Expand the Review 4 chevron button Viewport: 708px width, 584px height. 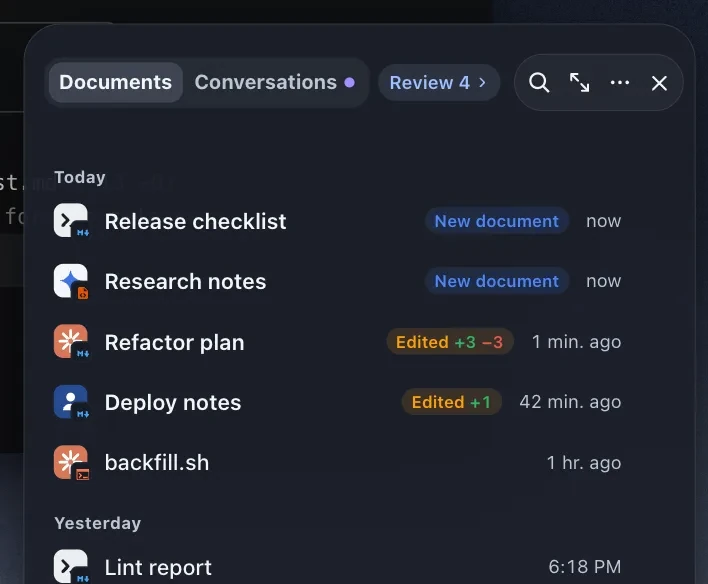coord(439,83)
